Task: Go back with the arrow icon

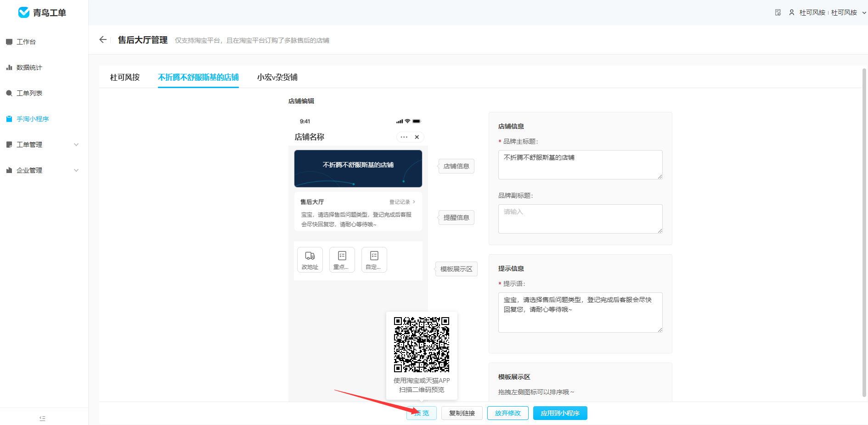Action: point(103,40)
